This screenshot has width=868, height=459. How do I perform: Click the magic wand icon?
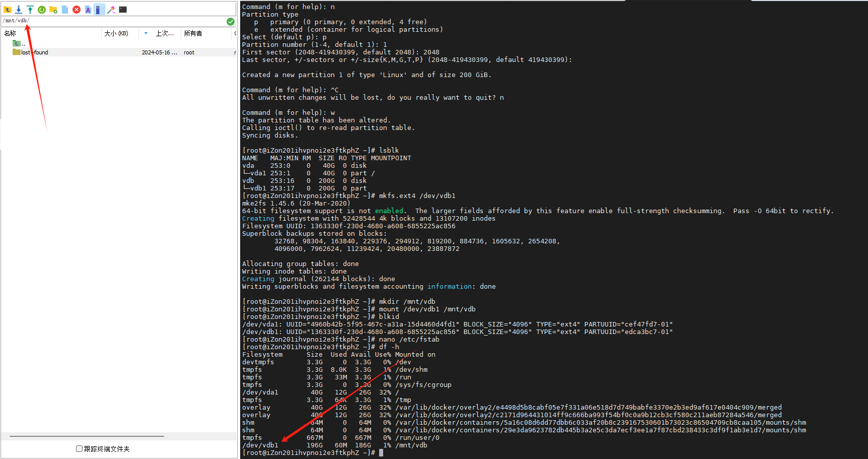[111, 10]
